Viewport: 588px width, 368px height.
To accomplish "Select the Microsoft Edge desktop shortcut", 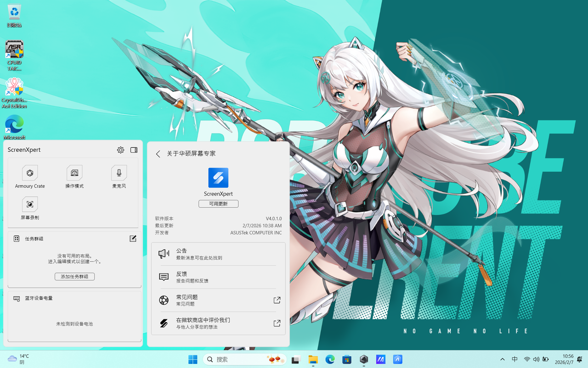I will click(x=14, y=127).
